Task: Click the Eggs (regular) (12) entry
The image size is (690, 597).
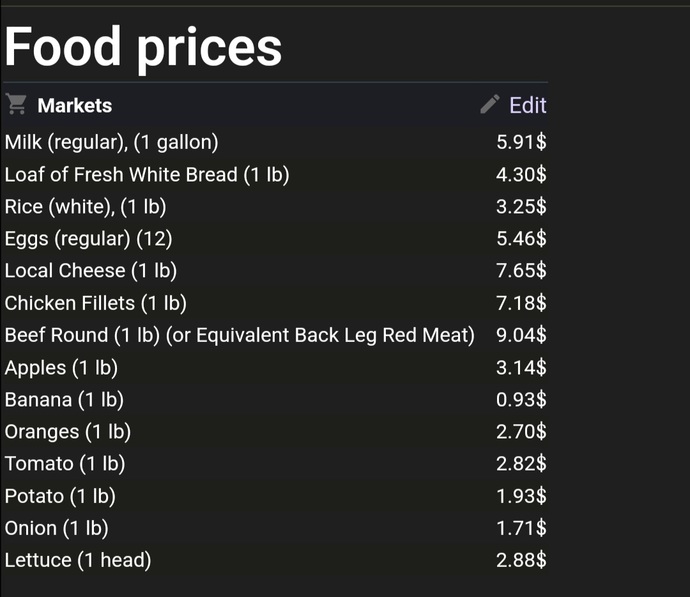Action: click(x=88, y=239)
